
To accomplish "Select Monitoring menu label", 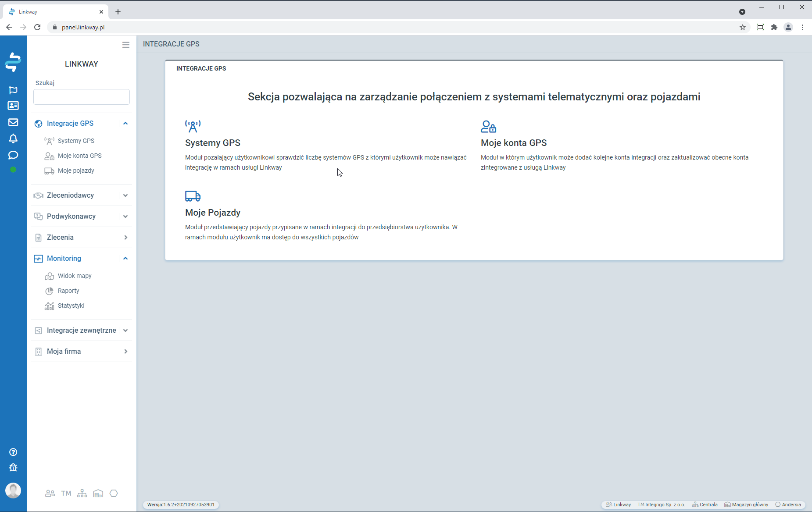I will pyautogui.click(x=64, y=259).
